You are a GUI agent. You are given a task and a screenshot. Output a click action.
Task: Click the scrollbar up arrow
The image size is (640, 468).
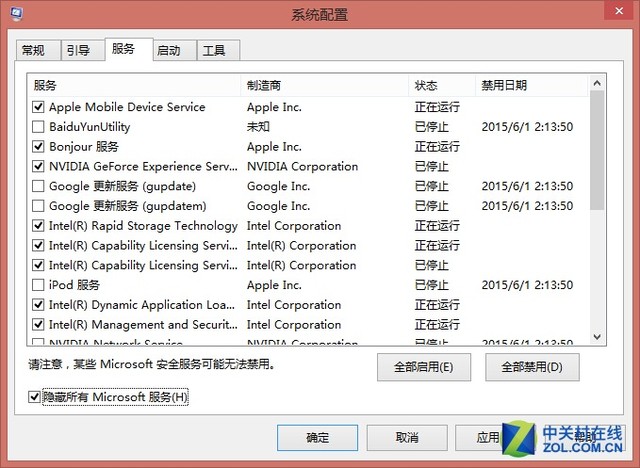pos(597,83)
